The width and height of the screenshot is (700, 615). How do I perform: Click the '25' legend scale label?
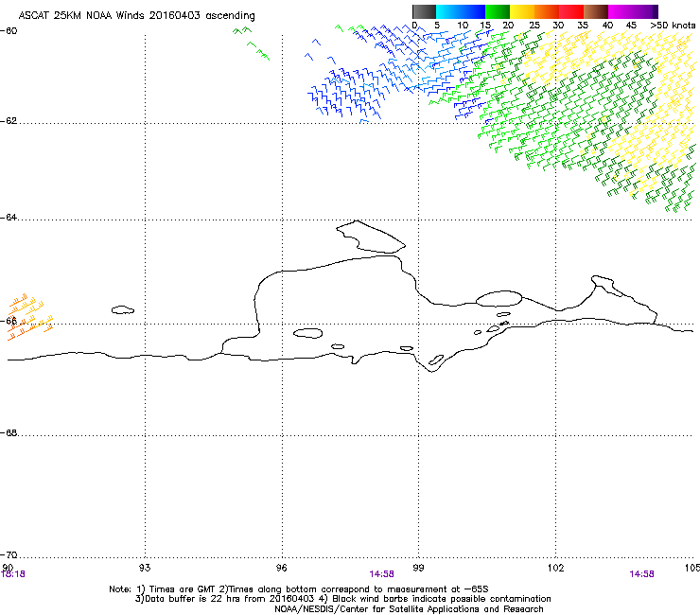[534, 26]
